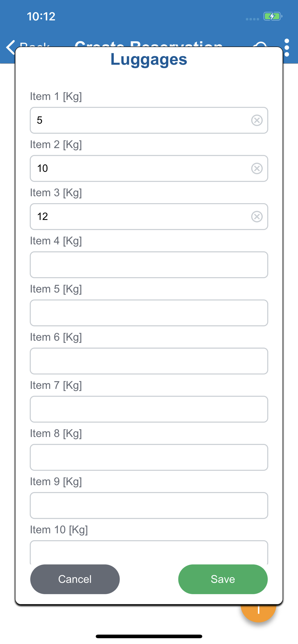Tap the home indicator bar
Viewport: 298px width, 644px height.
(149, 636)
